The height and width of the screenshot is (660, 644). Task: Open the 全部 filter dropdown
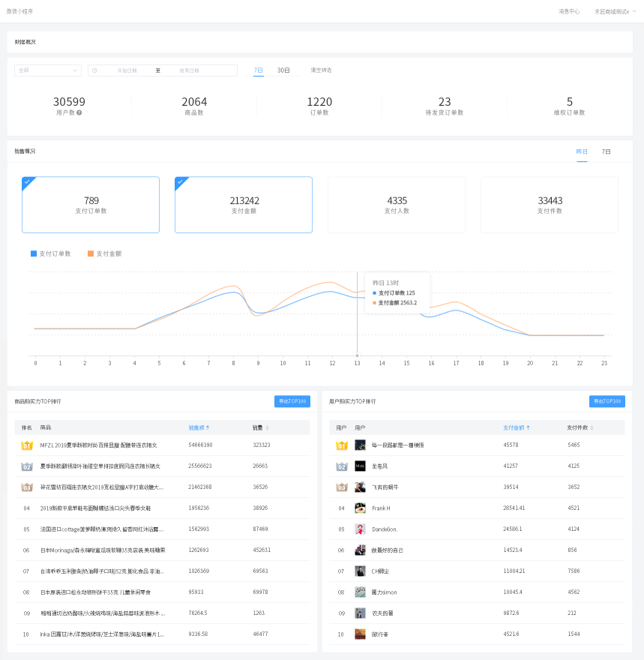48,70
